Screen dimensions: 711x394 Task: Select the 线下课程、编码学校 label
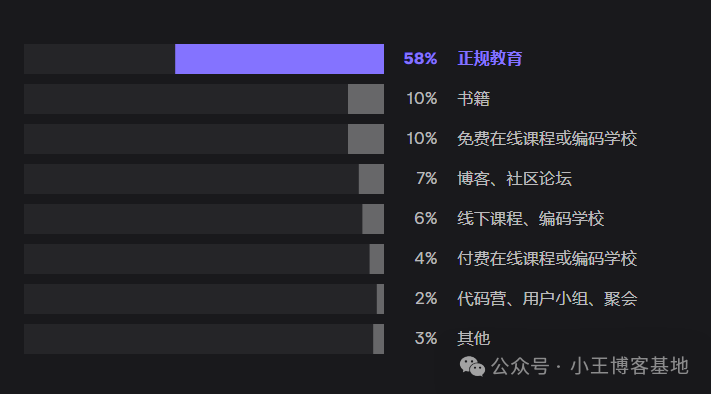531,219
